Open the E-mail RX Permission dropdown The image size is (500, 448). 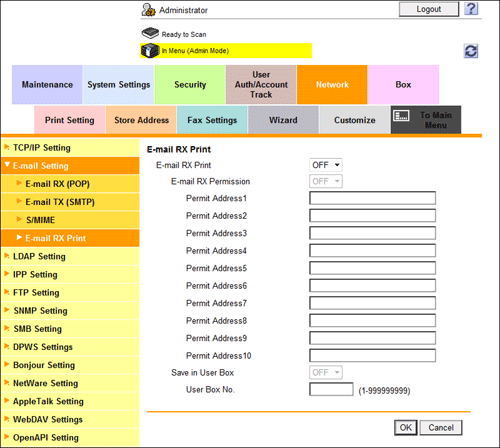[x=326, y=181]
